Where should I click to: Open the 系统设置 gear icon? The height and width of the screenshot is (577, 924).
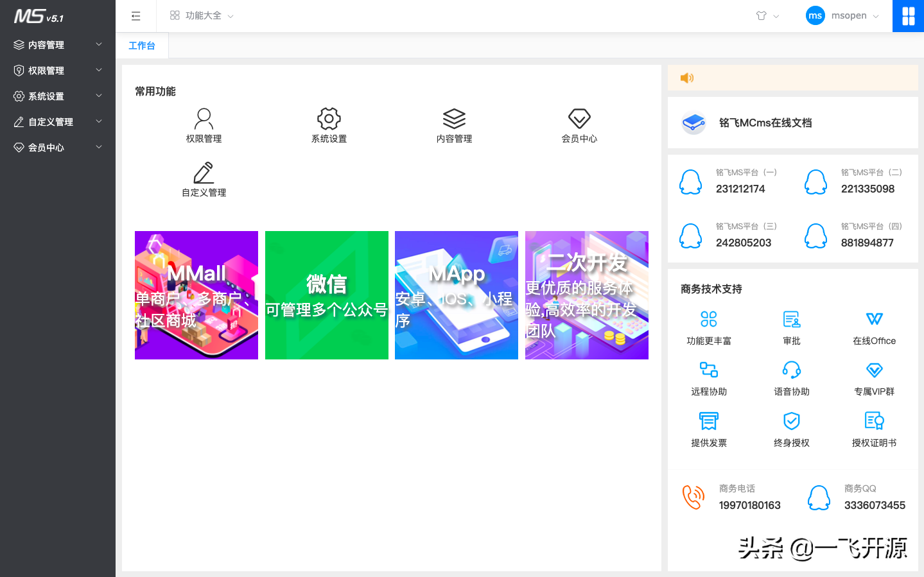328,118
